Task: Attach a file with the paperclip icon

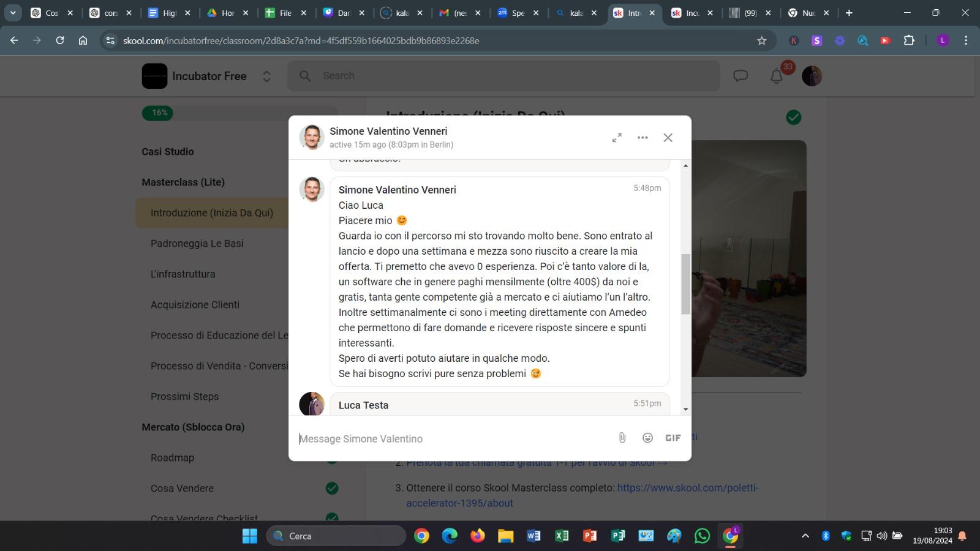Action: pos(622,438)
